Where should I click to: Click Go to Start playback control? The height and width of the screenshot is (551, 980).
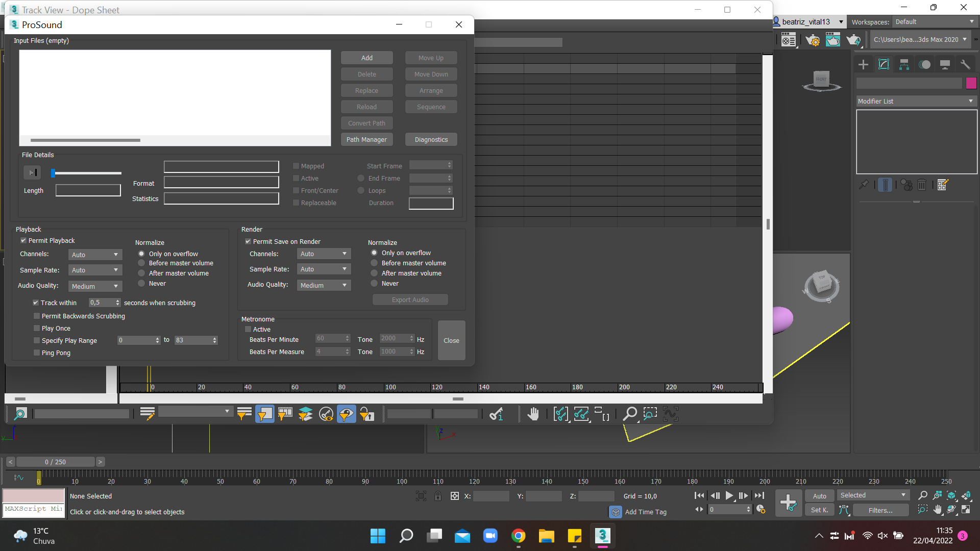point(699,495)
